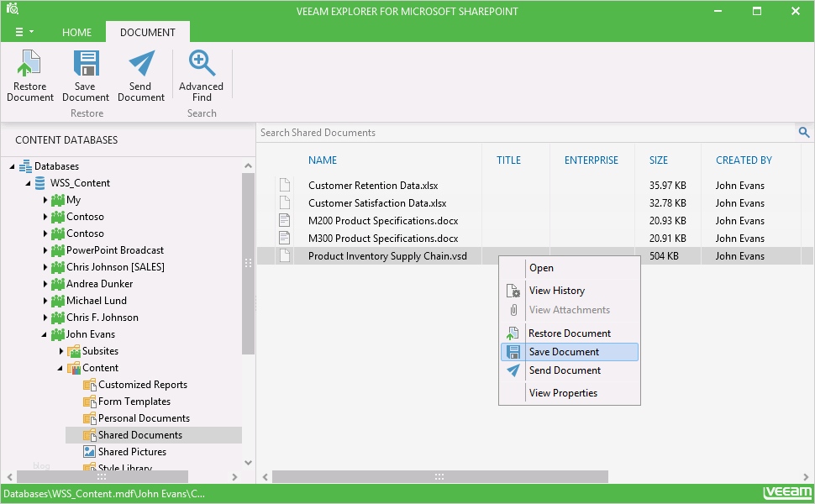Expand the Chris F. Johnson node
The width and height of the screenshot is (815, 504).
click(x=45, y=318)
